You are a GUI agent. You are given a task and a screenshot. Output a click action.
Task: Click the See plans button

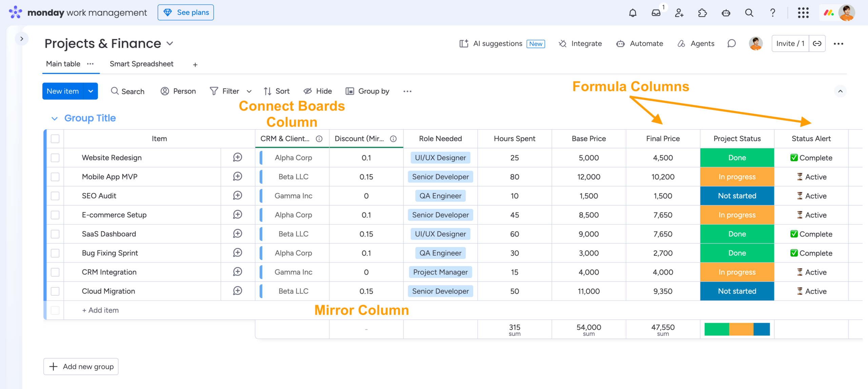tap(186, 12)
